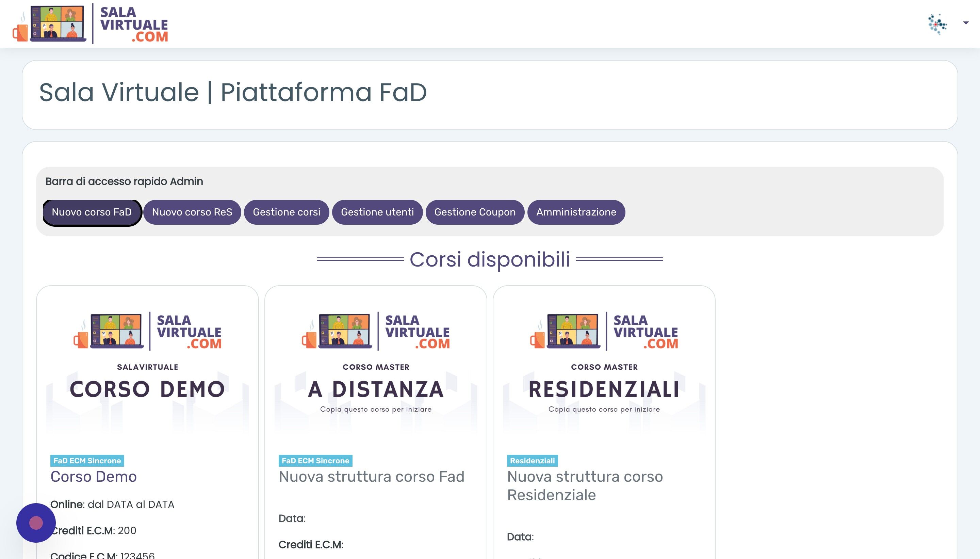Open 'Gestione utenti' from the admin bar
Viewport: 980px width, 559px height.
tap(378, 212)
